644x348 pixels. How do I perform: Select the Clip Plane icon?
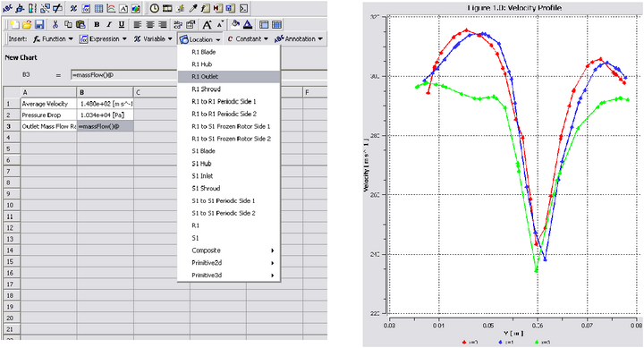click(58, 8)
